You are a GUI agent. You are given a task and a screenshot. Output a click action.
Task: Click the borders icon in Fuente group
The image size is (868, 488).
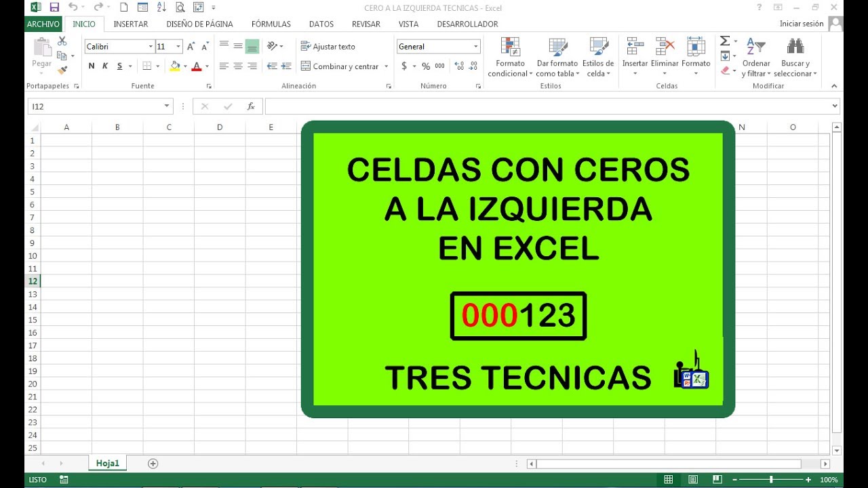point(147,66)
